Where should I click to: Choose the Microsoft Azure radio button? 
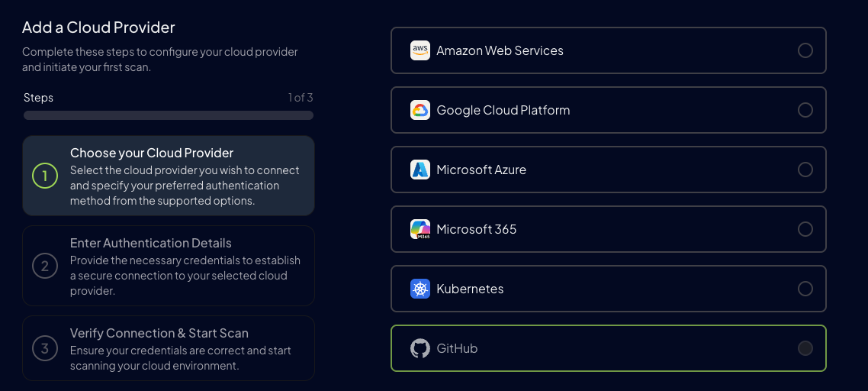pos(805,170)
